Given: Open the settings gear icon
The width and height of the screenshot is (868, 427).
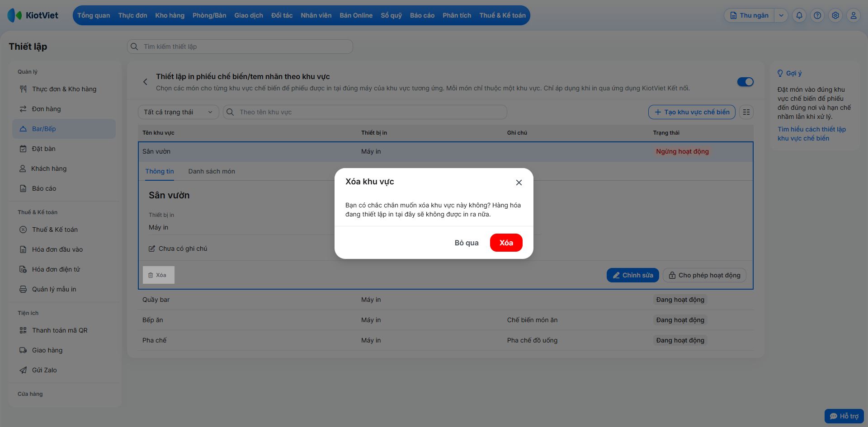Looking at the screenshot, I should pos(835,15).
